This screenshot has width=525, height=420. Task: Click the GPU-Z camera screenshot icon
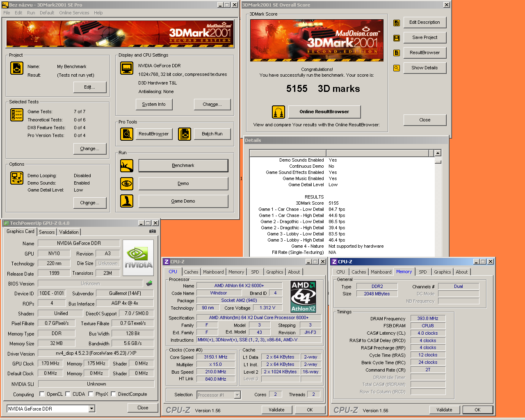153,231
